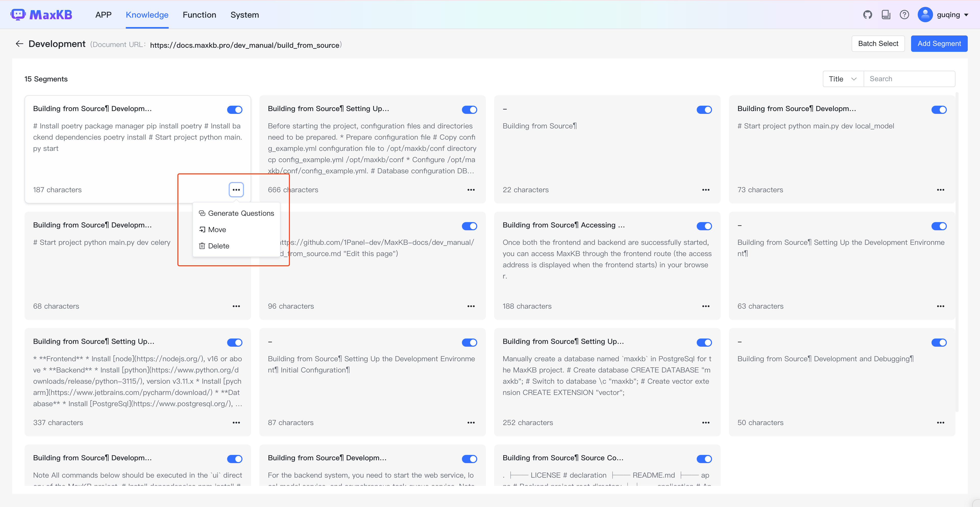Toggle the 87 characters segment switch
This screenshot has width=980, height=507.
[470, 343]
